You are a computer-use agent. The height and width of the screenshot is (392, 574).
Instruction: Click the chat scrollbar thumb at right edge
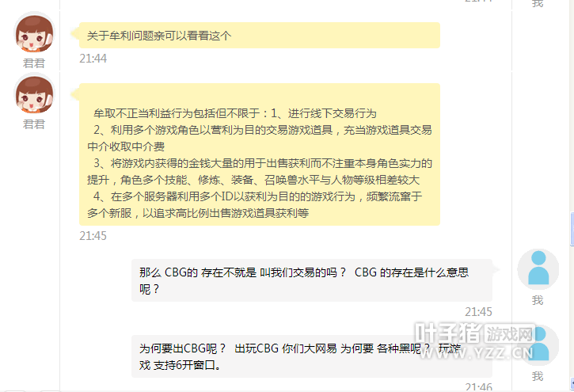(572, 229)
